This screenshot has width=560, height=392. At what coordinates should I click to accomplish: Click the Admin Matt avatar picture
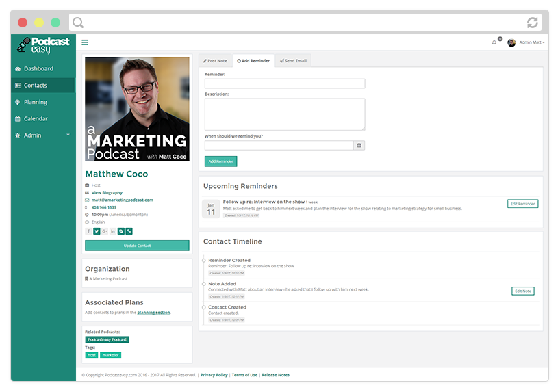[x=511, y=42]
